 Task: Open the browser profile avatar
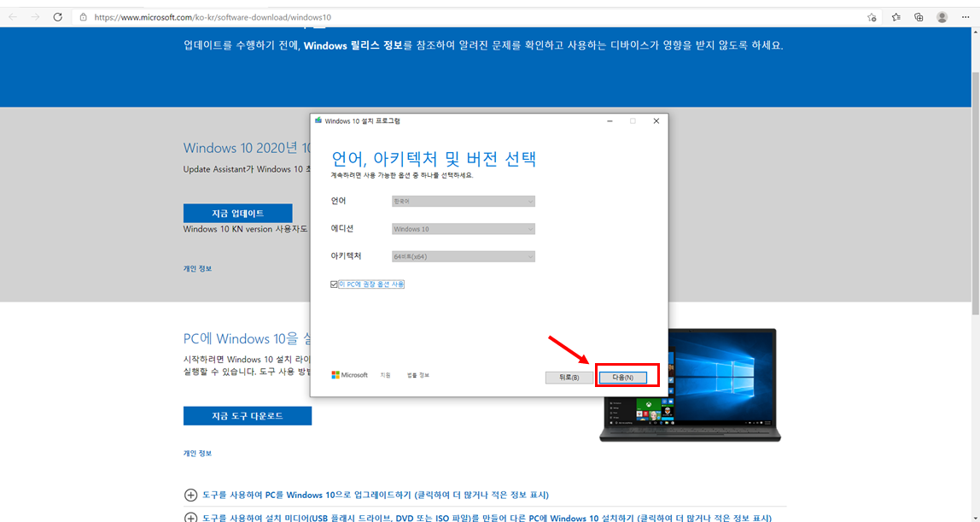942,17
